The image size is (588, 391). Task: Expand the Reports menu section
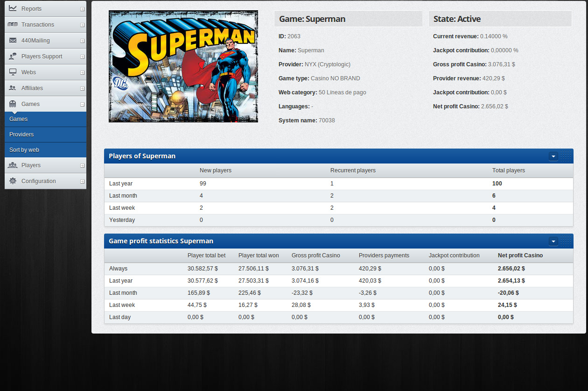tap(82, 9)
